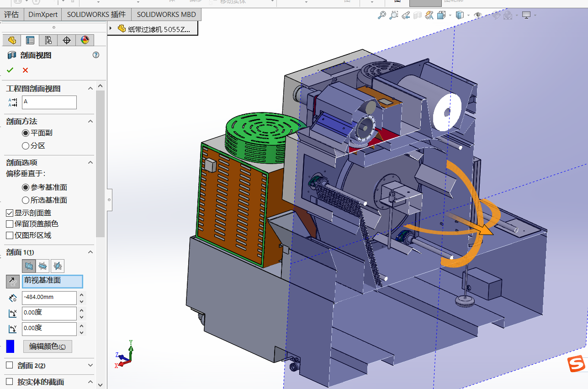This screenshot has width=588, height=389.
Task: Click Display Style cube icon
Action: pos(460,15)
